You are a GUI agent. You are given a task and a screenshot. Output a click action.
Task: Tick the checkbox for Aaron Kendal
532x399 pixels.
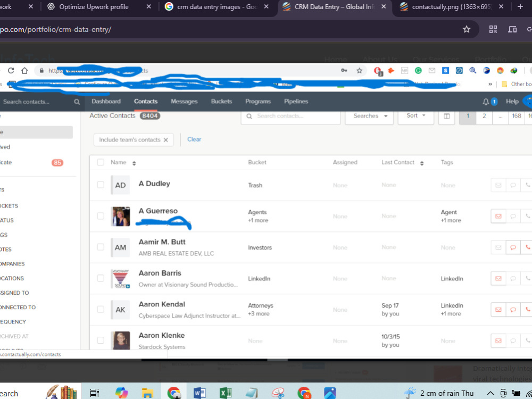(101, 310)
